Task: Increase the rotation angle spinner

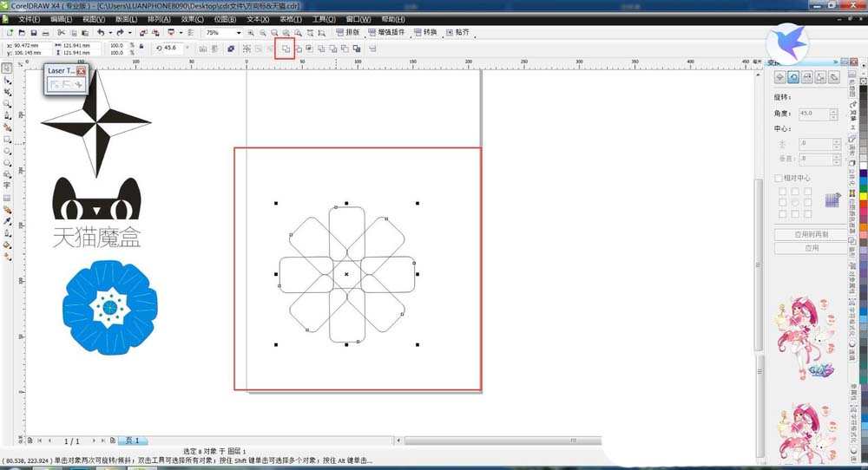Action: 834,111
